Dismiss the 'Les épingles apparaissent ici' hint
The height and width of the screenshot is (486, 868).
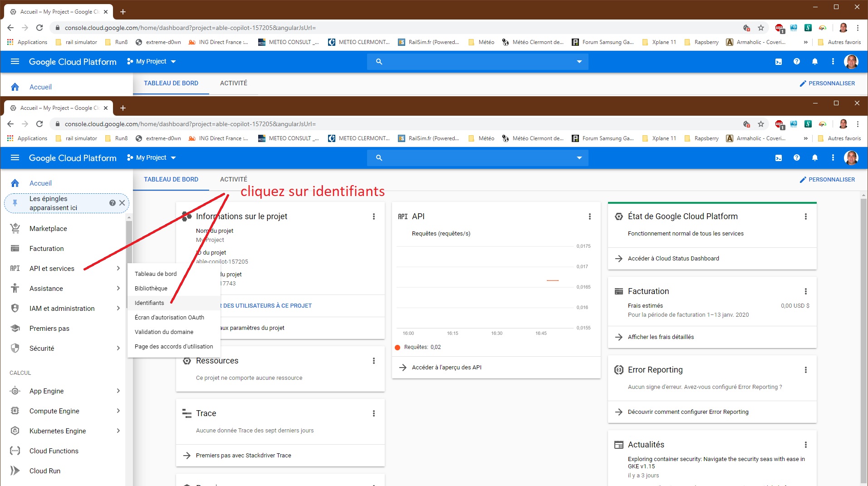tap(122, 203)
